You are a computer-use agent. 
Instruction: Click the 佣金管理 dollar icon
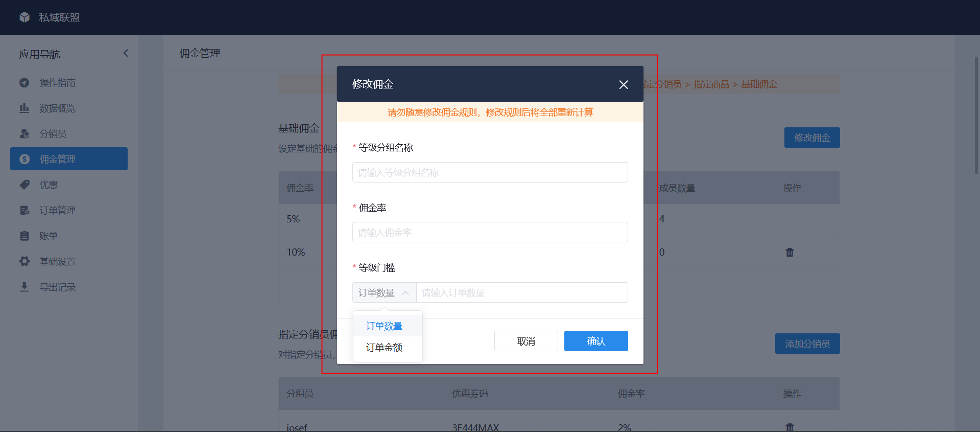(x=25, y=160)
